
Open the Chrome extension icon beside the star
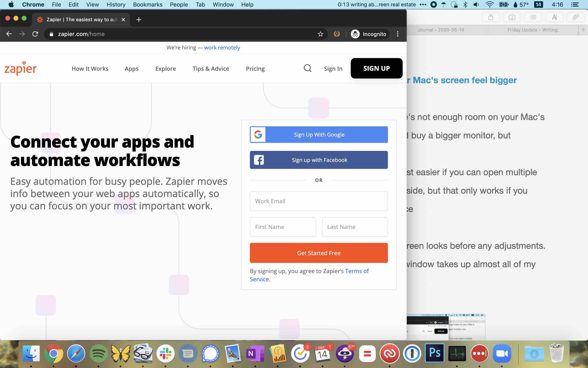(x=337, y=34)
